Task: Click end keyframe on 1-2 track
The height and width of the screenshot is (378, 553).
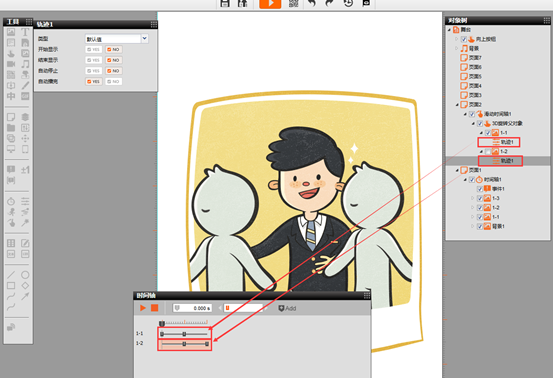Action: click(207, 344)
